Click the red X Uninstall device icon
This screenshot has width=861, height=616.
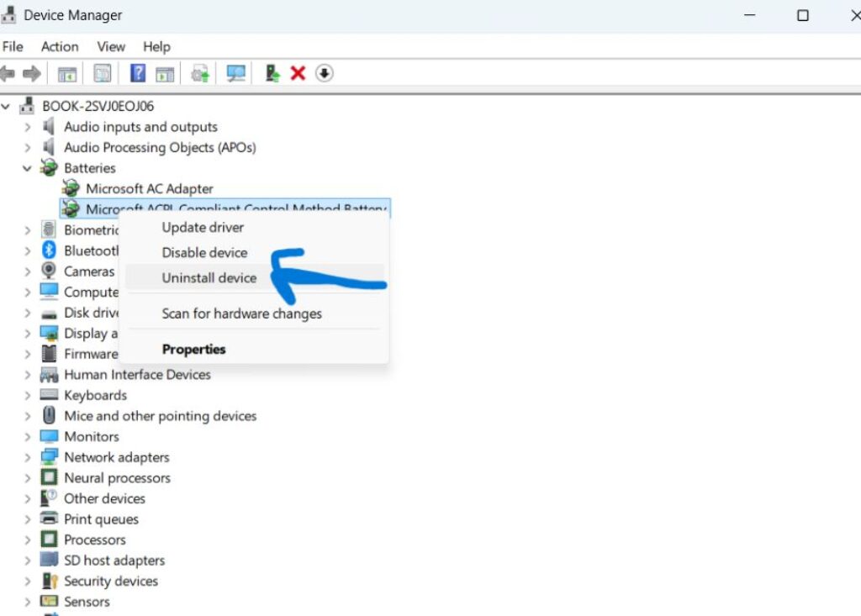(298, 73)
